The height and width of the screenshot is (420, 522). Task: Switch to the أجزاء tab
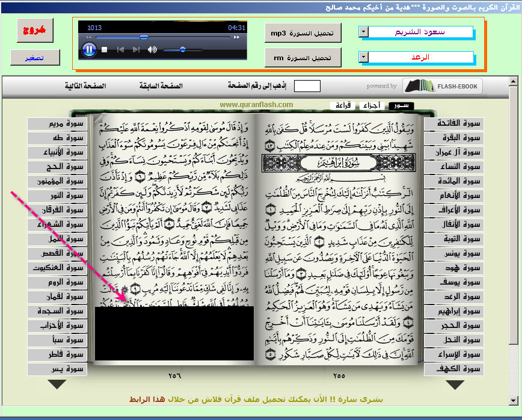pyautogui.click(x=372, y=105)
